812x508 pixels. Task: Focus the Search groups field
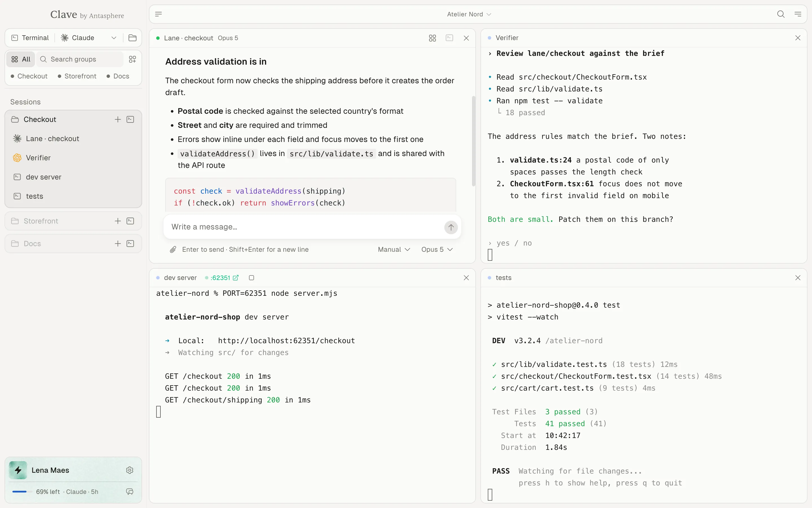80,59
